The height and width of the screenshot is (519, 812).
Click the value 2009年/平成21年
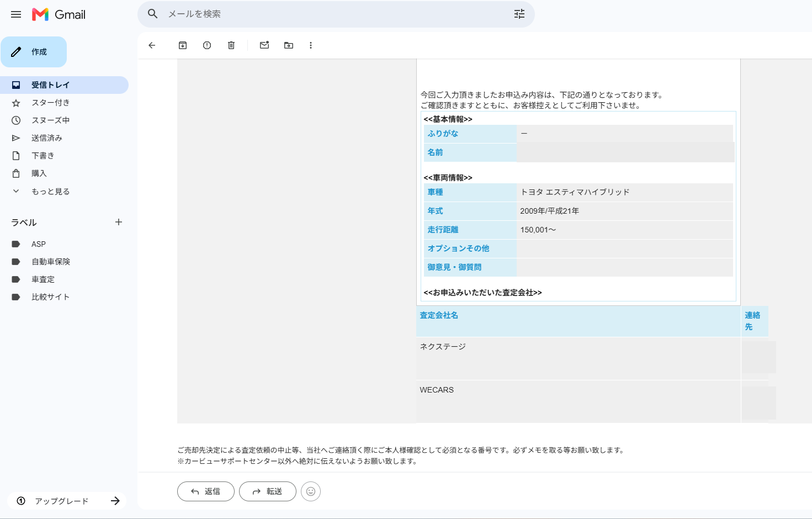(x=549, y=211)
